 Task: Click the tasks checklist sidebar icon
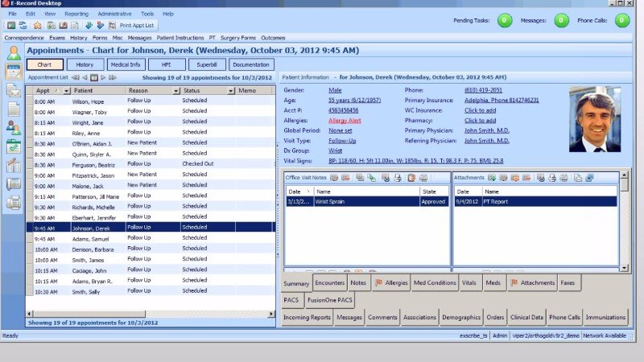click(14, 146)
